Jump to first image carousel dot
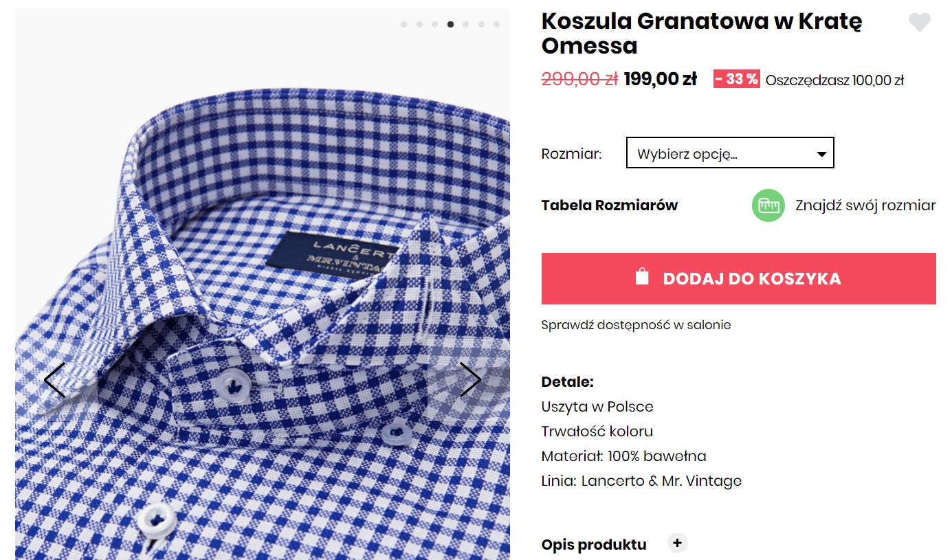952x560 pixels. coord(403,24)
